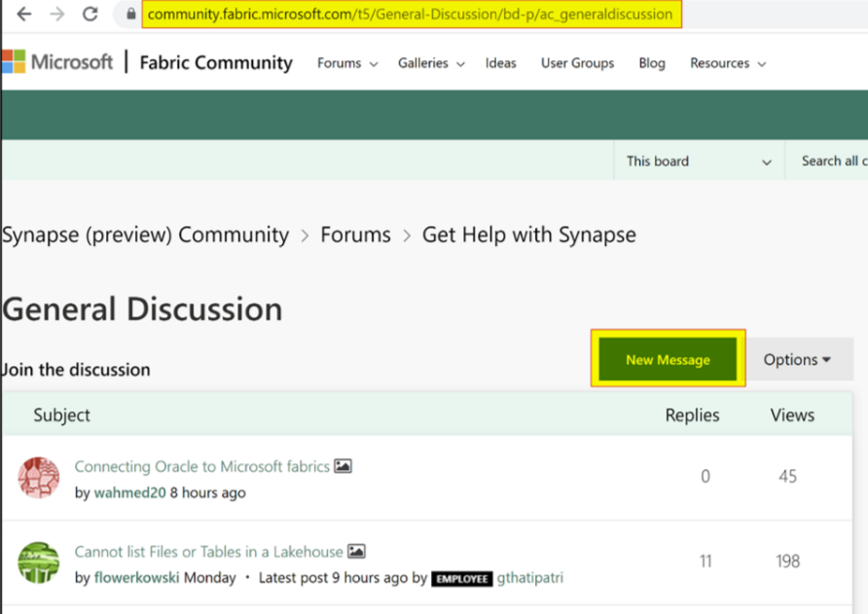
Task: Click the browser forward arrow
Action: pos(54,15)
